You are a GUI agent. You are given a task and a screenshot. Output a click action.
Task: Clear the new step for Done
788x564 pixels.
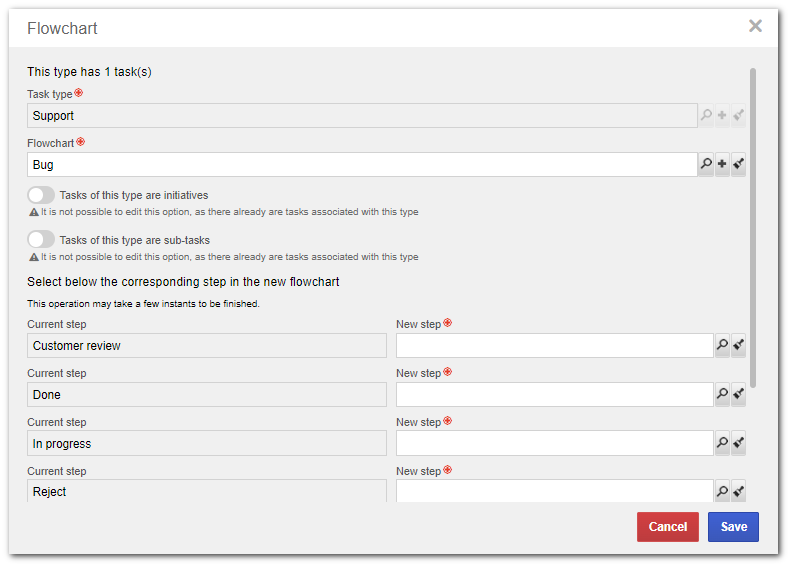point(738,394)
